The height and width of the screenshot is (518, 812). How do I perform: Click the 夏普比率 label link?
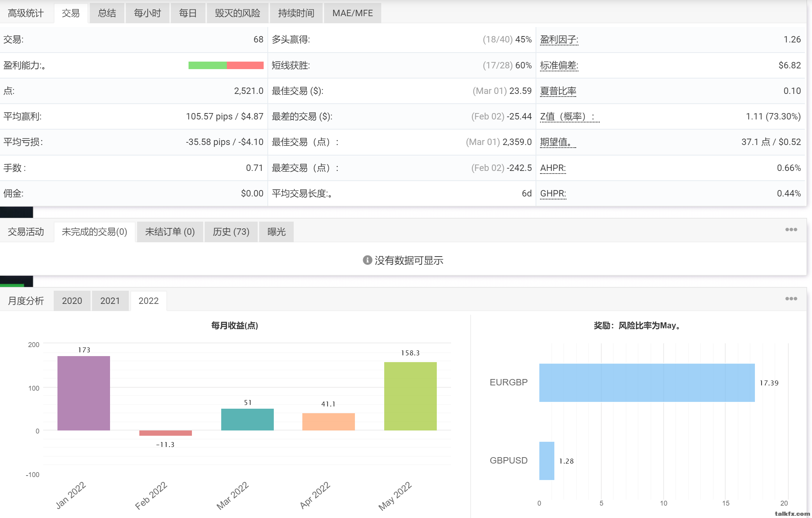pos(558,91)
